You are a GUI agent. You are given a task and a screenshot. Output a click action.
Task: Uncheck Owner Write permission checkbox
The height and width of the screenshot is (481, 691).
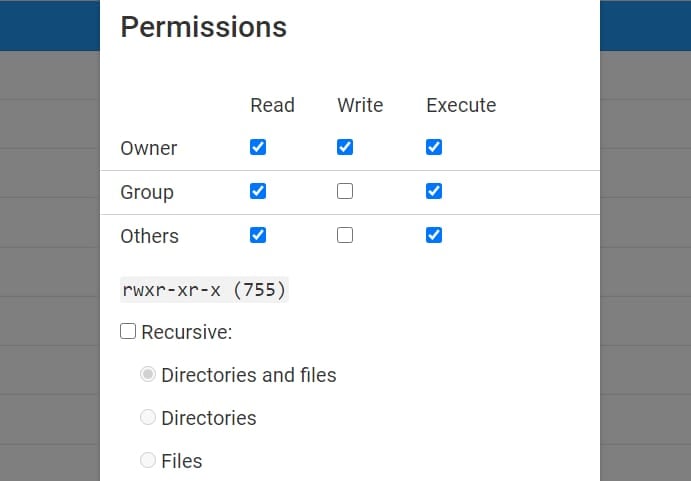(x=345, y=147)
